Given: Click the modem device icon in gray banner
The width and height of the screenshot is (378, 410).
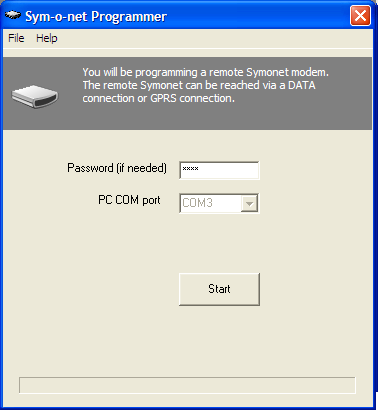Looking at the screenshot, I should pos(35,96).
